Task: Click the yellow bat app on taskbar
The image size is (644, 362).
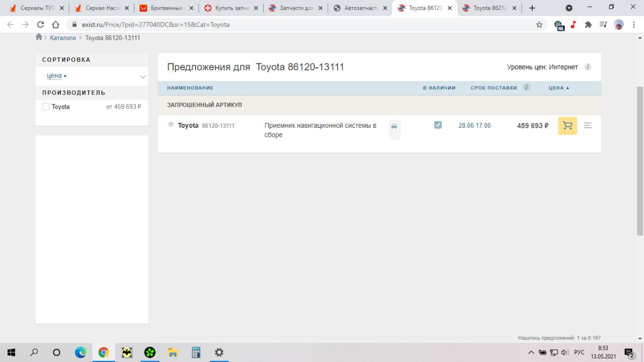Action: point(127,352)
